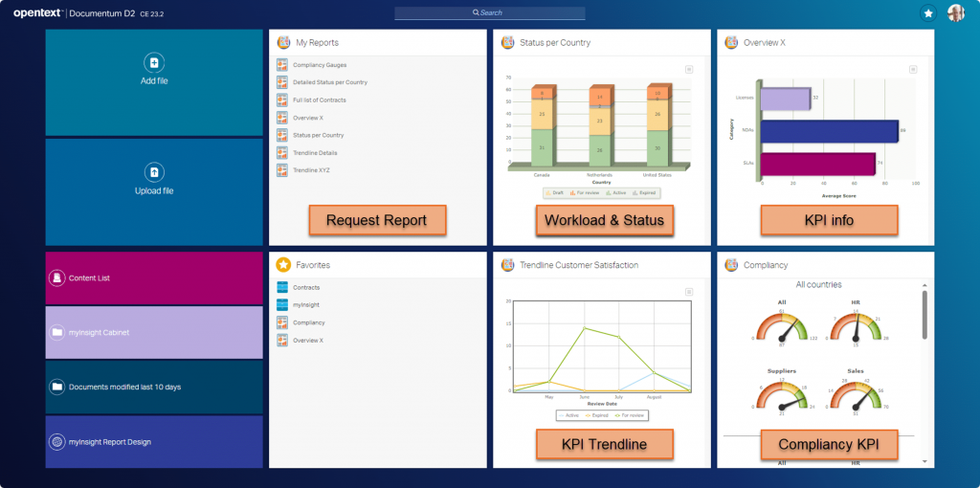Viewport: 980px width, 488px height.
Task: Open Overview X from Favorites list
Action: coord(308,341)
